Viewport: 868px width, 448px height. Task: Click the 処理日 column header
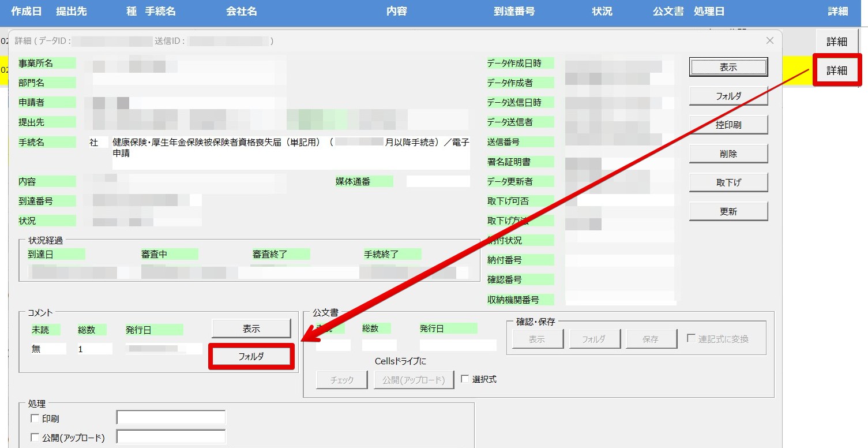[x=709, y=12]
